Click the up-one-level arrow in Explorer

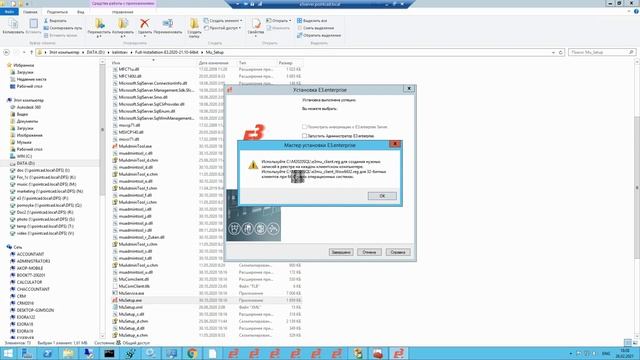click(31, 52)
